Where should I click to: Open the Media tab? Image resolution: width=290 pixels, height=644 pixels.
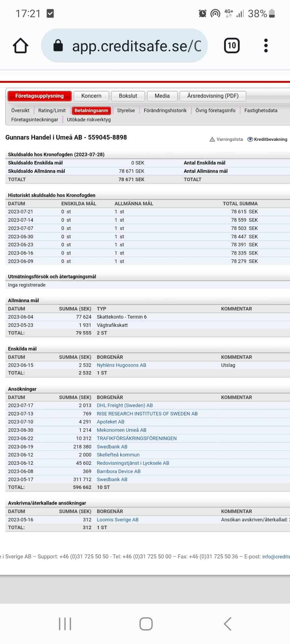(x=162, y=96)
